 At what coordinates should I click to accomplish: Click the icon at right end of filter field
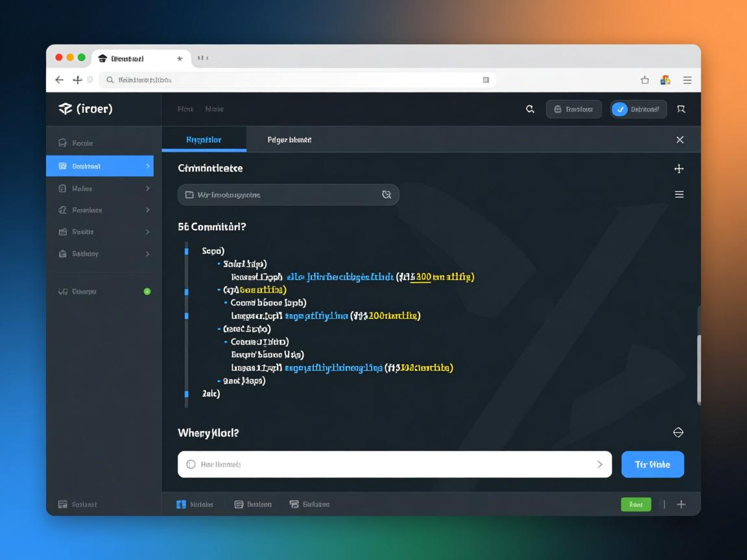click(x=386, y=194)
